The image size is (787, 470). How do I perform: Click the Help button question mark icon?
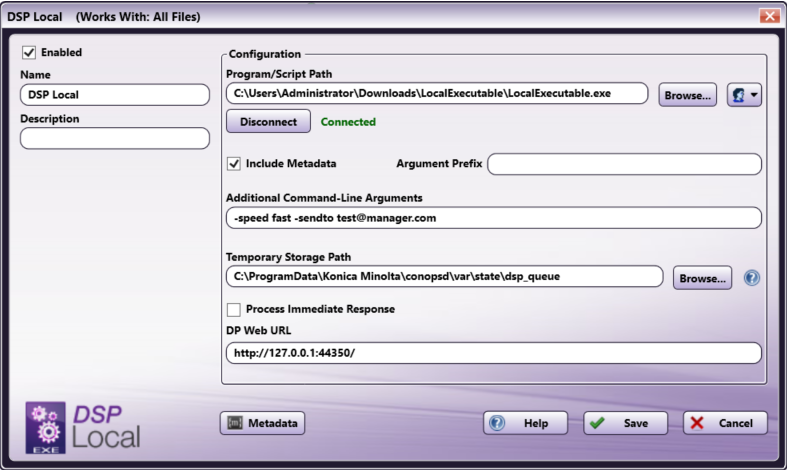(497, 423)
